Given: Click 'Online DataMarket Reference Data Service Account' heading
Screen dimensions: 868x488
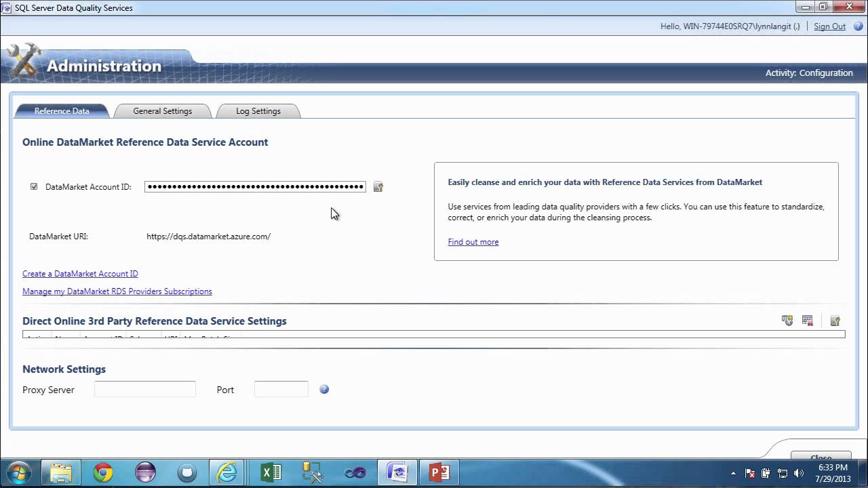Looking at the screenshot, I should pyautogui.click(x=145, y=142).
